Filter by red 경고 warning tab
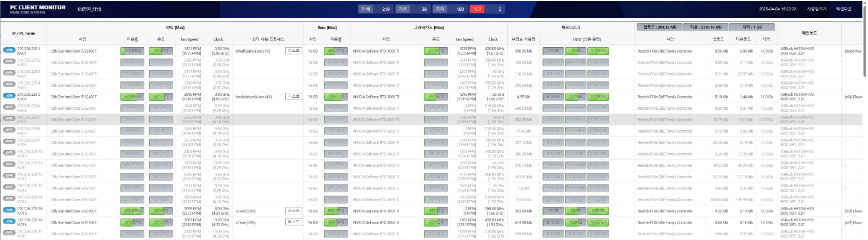 pyautogui.click(x=487, y=9)
